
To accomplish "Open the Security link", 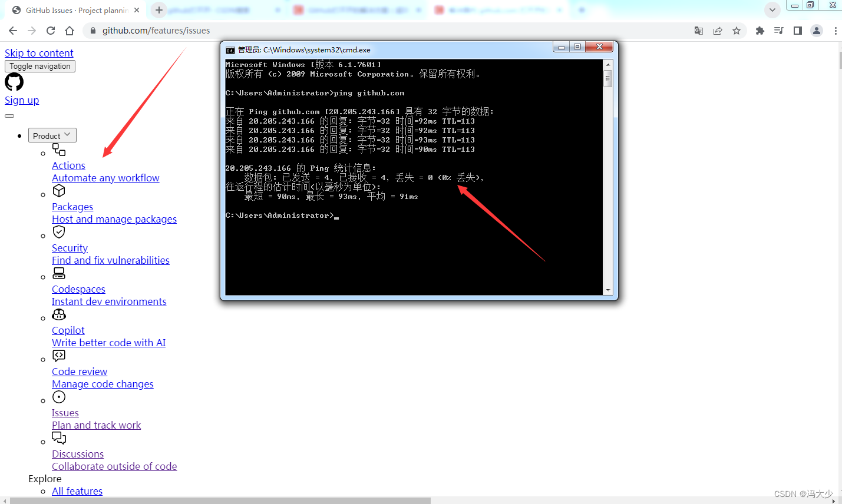I will tap(70, 248).
